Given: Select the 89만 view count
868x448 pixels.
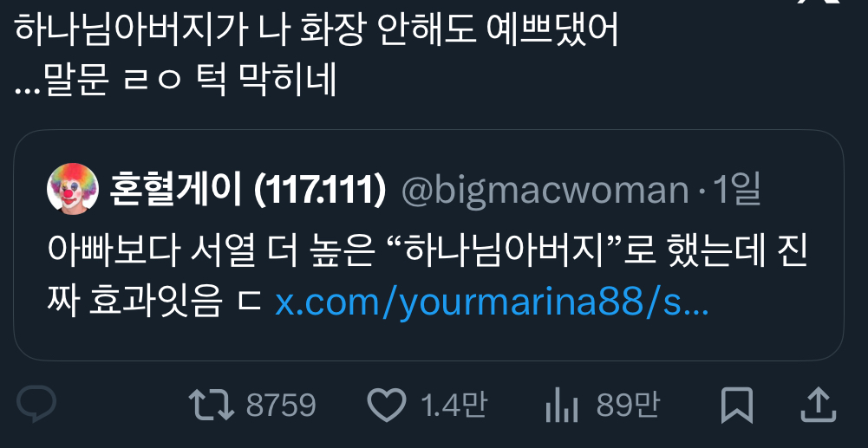Looking at the screenshot, I should tap(628, 405).
